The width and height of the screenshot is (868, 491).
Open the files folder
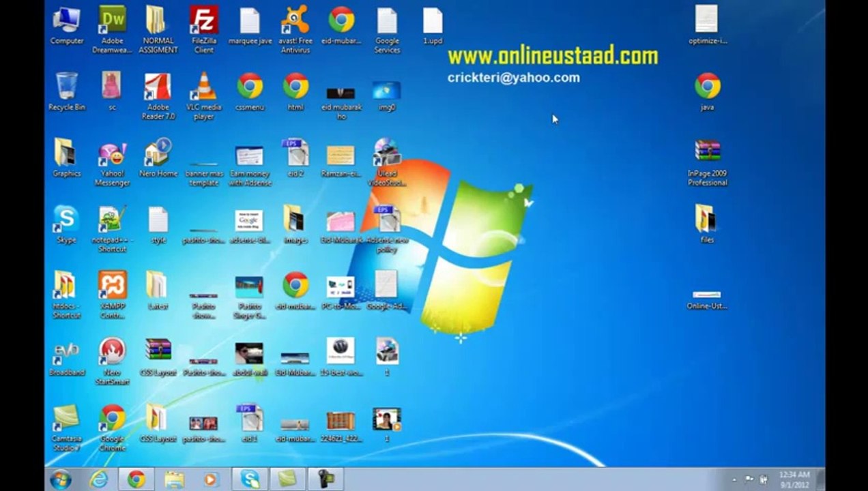pyautogui.click(x=707, y=224)
